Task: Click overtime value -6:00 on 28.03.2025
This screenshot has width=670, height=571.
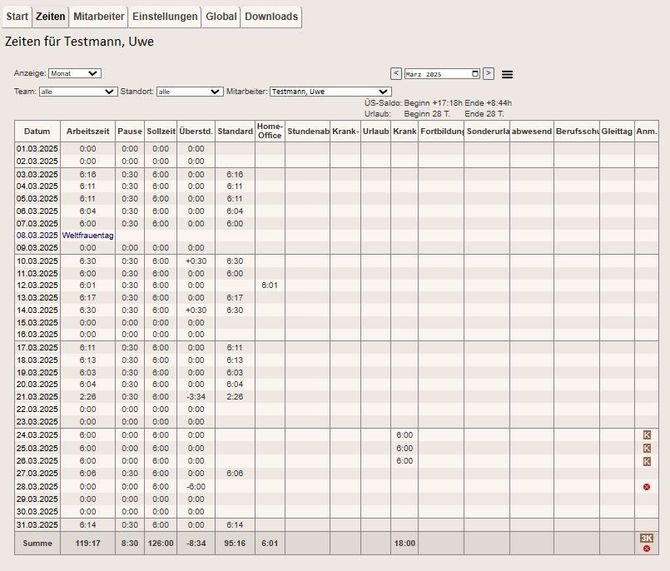Action: pyautogui.click(x=196, y=486)
